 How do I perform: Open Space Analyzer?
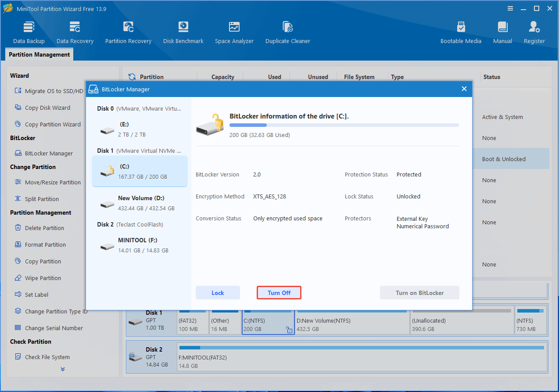point(234,32)
